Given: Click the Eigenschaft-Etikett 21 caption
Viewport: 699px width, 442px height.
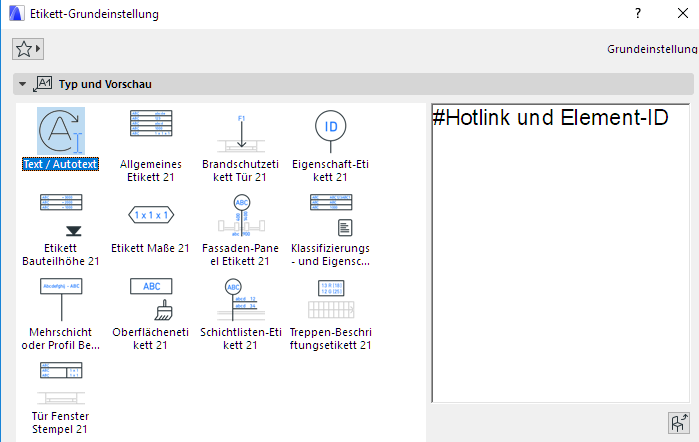Looking at the screenshot, I should [x=330, y=171].
